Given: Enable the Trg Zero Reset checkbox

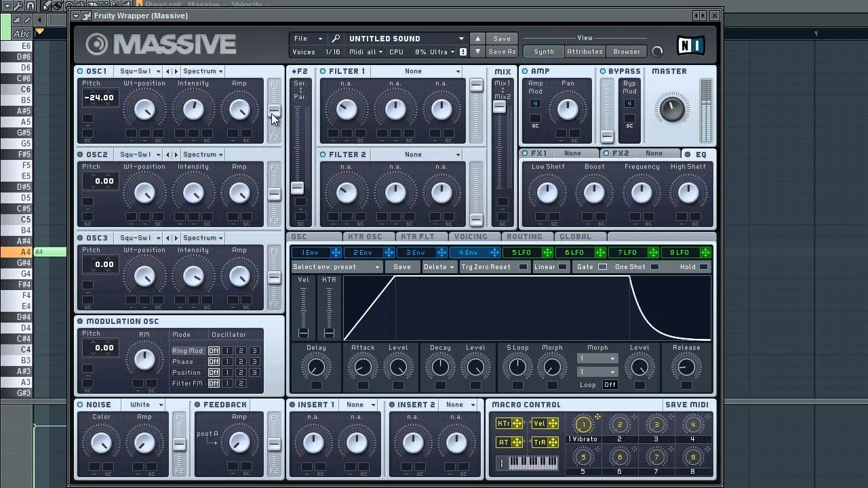Looking at the screenshot, I should [x=522, y=267].
